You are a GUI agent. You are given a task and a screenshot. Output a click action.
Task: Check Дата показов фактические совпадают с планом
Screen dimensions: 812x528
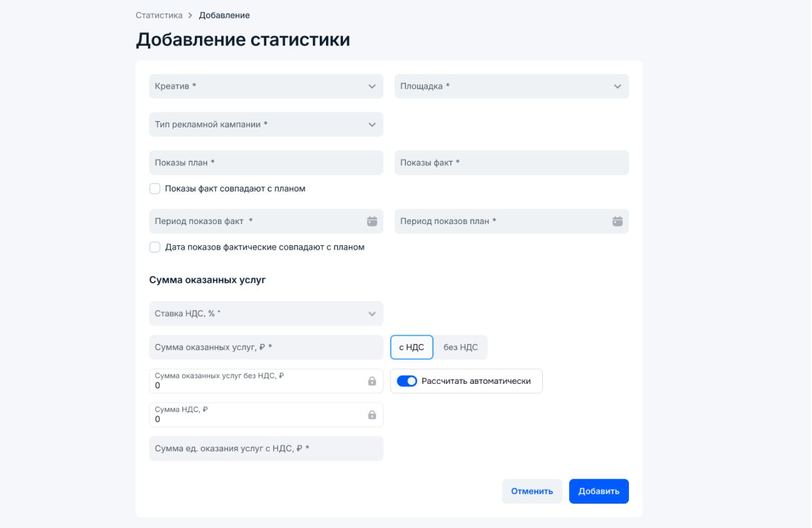pos(155,247)
